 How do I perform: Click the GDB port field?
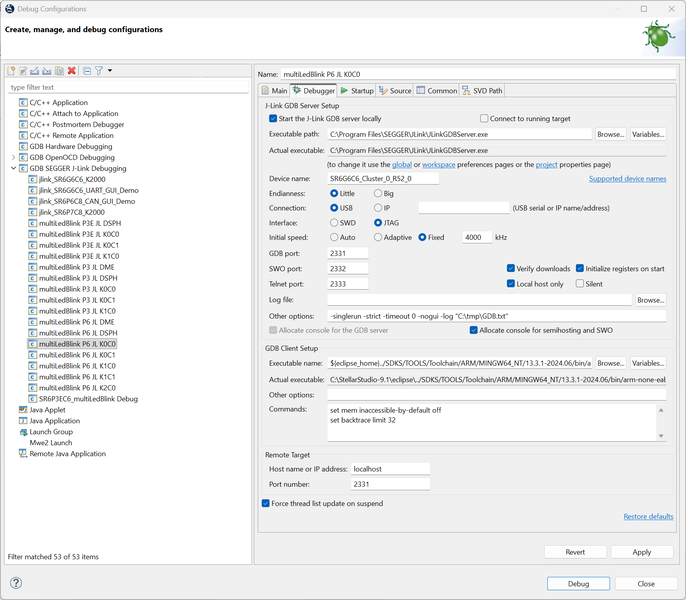(x=347, y=253)
